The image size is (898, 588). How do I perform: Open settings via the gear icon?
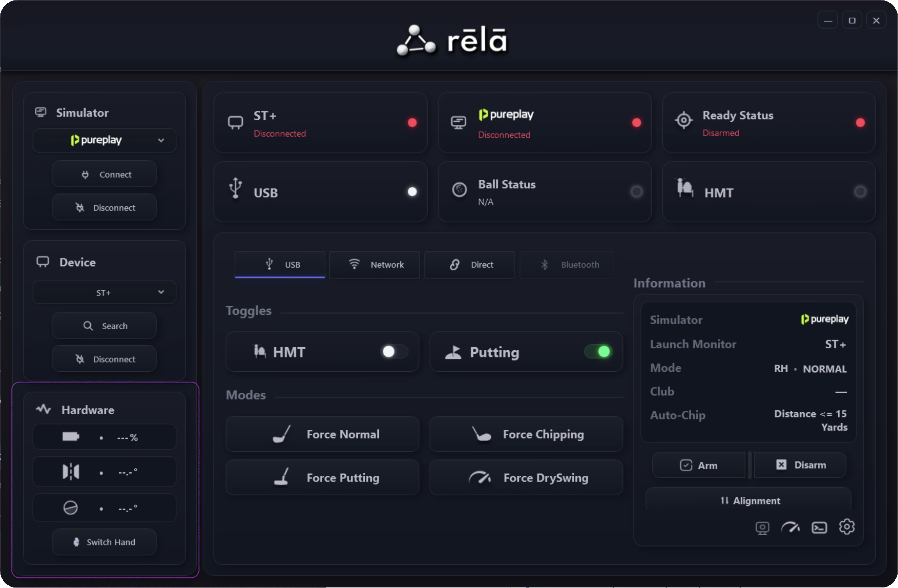pyautogui.click(x=847, y=527)
